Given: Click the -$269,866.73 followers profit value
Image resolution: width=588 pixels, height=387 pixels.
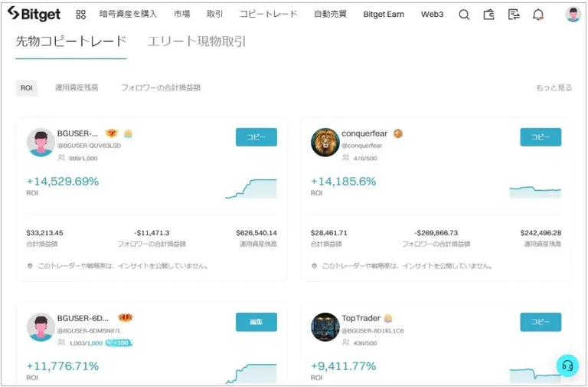Looking at the screenshot, I should 436,233.
